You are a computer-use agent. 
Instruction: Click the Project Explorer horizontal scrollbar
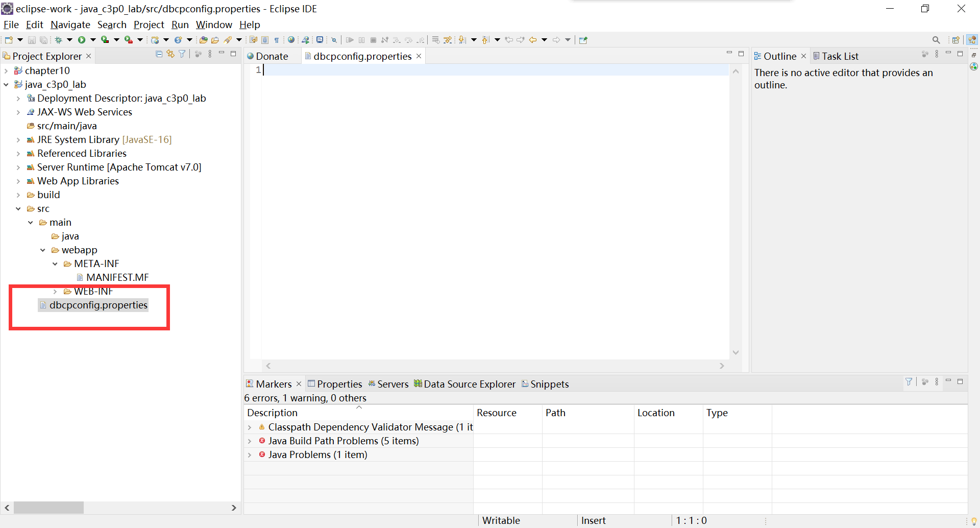(48, 508)
